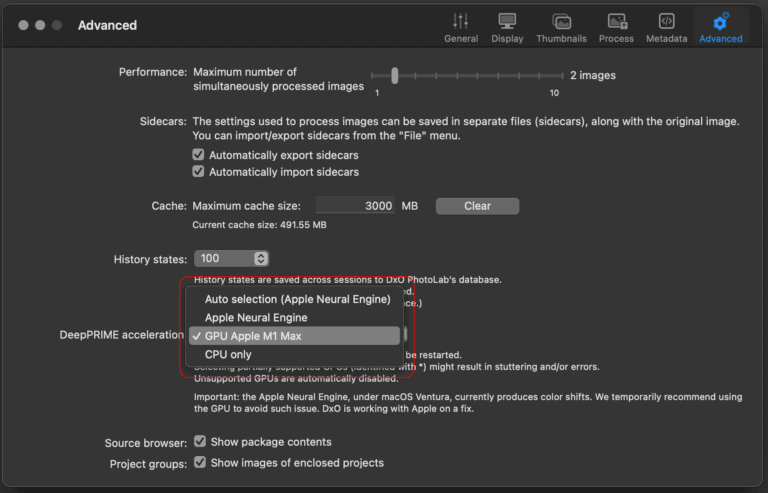Toggle Show images of enclosed projects checkbox

pos(200,462)
